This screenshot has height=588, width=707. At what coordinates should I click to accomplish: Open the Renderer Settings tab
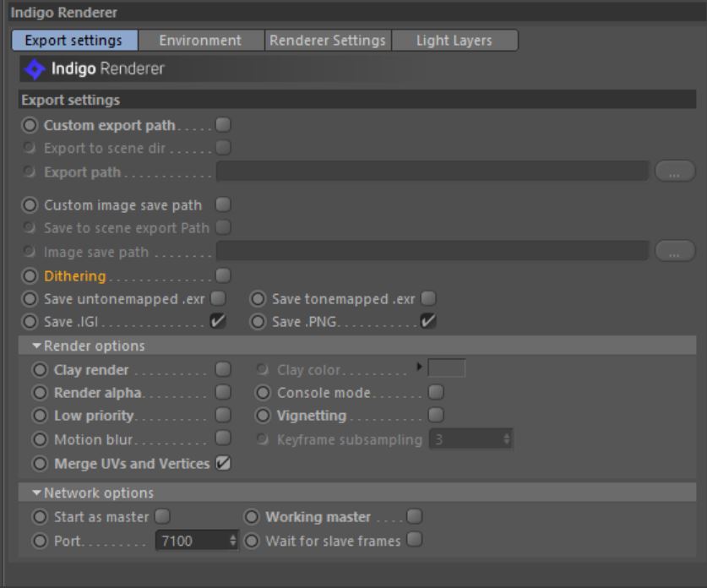tap(328, 41)
